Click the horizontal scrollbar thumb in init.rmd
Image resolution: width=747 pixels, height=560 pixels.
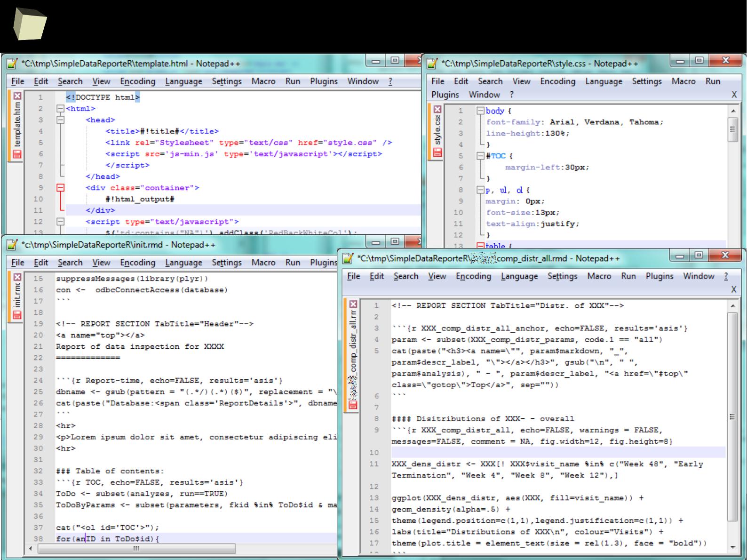point(136,549)
